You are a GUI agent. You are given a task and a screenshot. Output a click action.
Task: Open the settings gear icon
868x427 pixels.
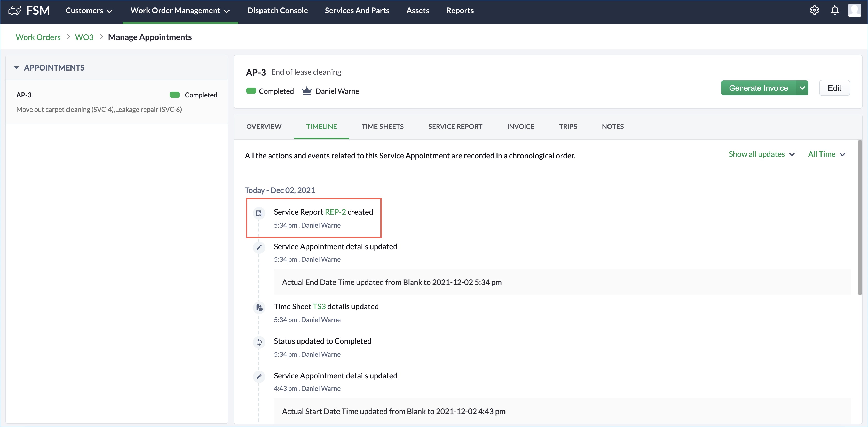[x=814, y=10]
